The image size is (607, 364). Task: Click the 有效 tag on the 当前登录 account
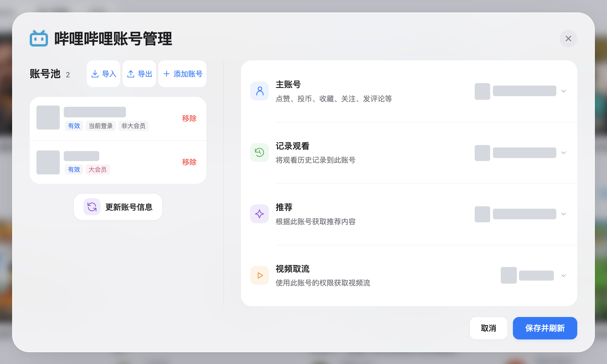74,126
